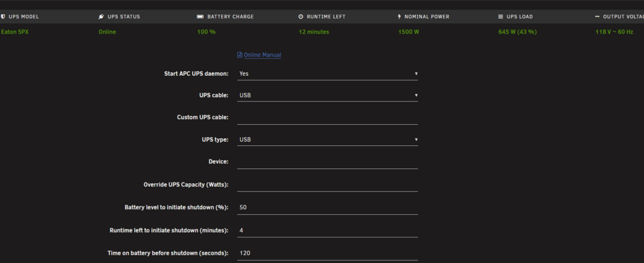Click the 1500 W nominal power value

coord(409,32)
